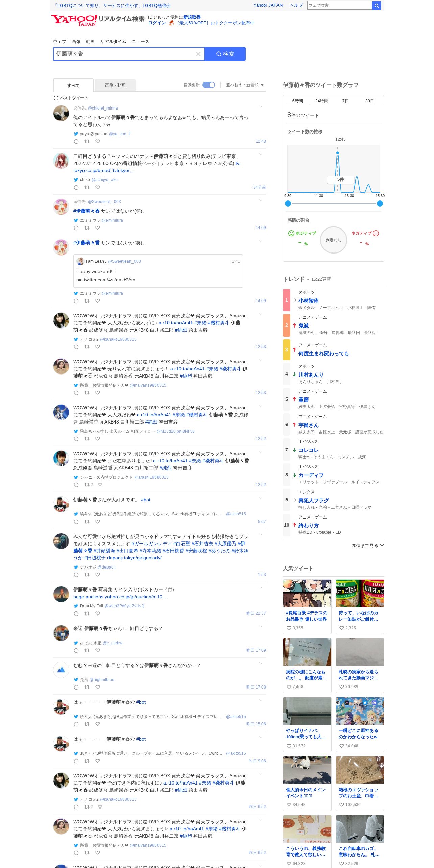Image resolution: width=434 pixels, height=868 pixels.
Task: Open 画像 search category
Action: 76,42
